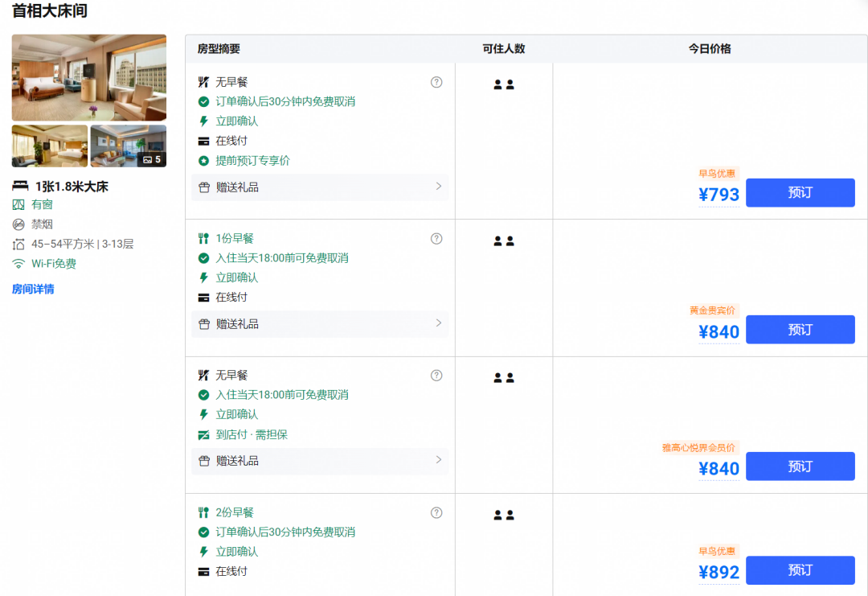
Task: Open the small room photo without the 5 badge
Action: (50, 146)
